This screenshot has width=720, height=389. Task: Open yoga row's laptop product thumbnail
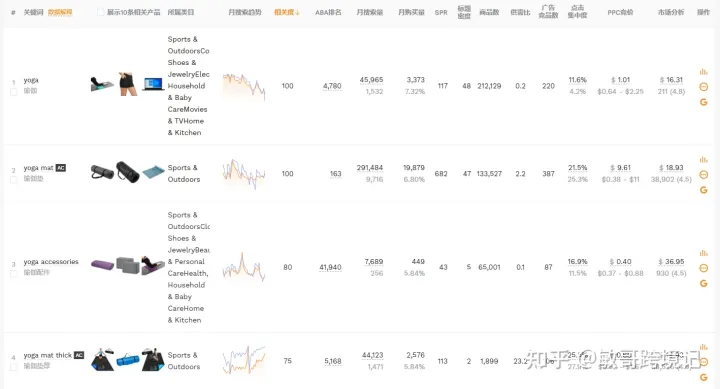153,84
